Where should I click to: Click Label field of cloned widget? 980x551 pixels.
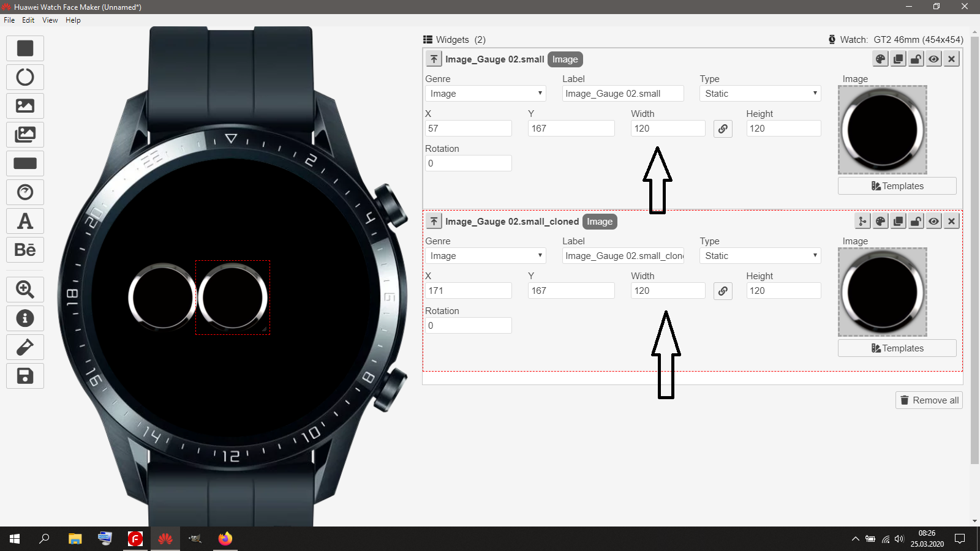pos(623,256)
